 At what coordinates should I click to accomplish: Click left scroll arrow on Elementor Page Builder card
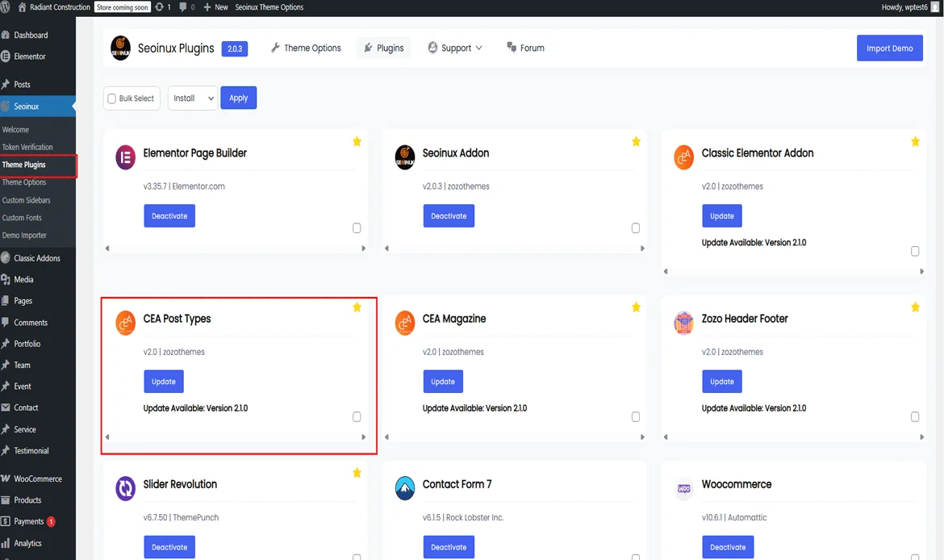point(107,248)
